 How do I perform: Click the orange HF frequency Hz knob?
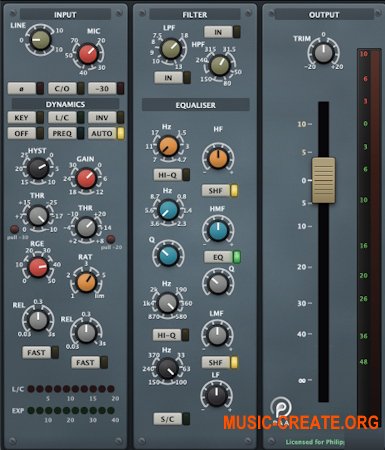169,146
